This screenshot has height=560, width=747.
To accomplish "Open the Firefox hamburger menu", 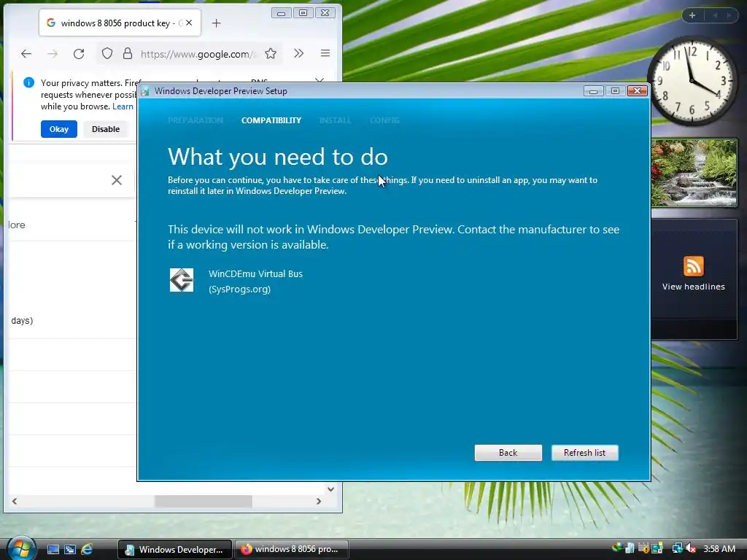I will (325, 53).
